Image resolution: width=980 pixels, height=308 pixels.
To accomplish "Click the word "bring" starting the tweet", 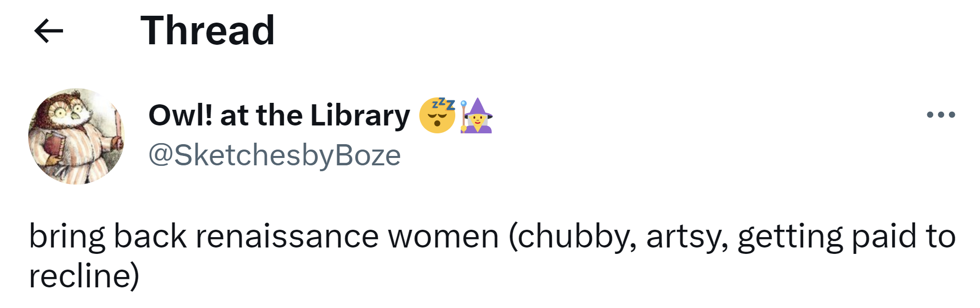I will click(x=67, y=237).
